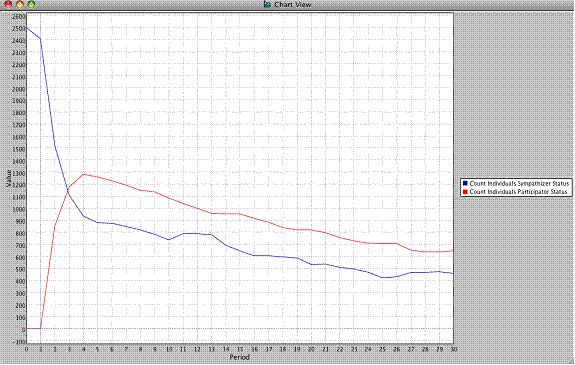Select the Count Individuals Participator Status legend label
Image resolution: width=575 pixels, height=365 pixels.
point(519,191)
